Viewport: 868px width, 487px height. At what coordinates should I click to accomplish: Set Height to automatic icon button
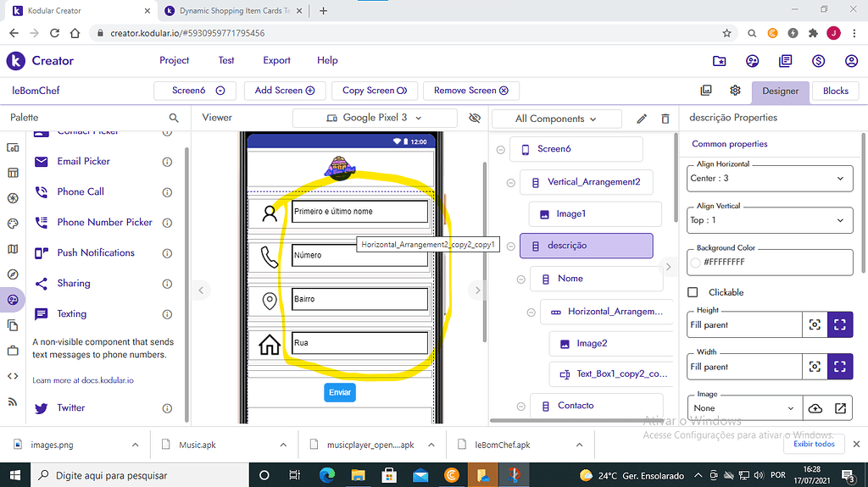[x=815, y=325]
